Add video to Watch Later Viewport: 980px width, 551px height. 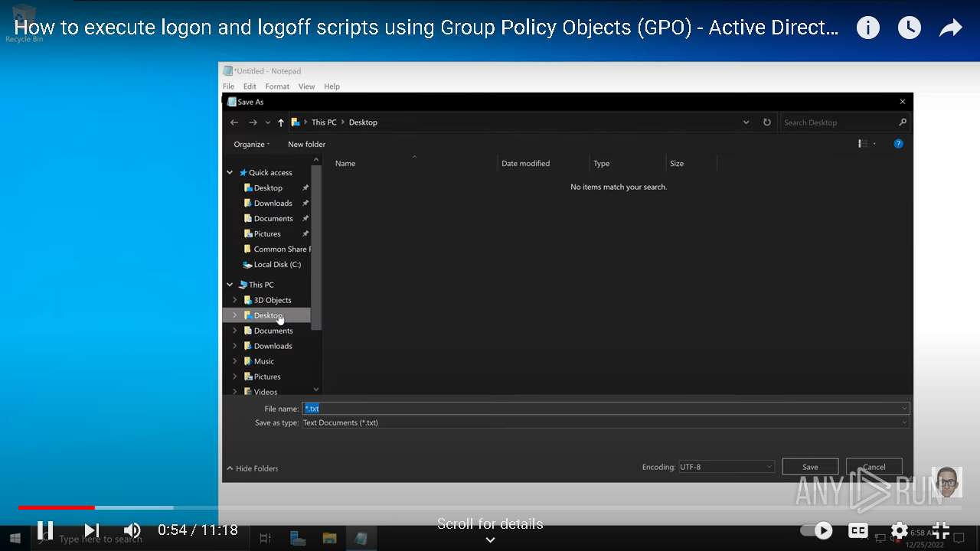(909, 28)
